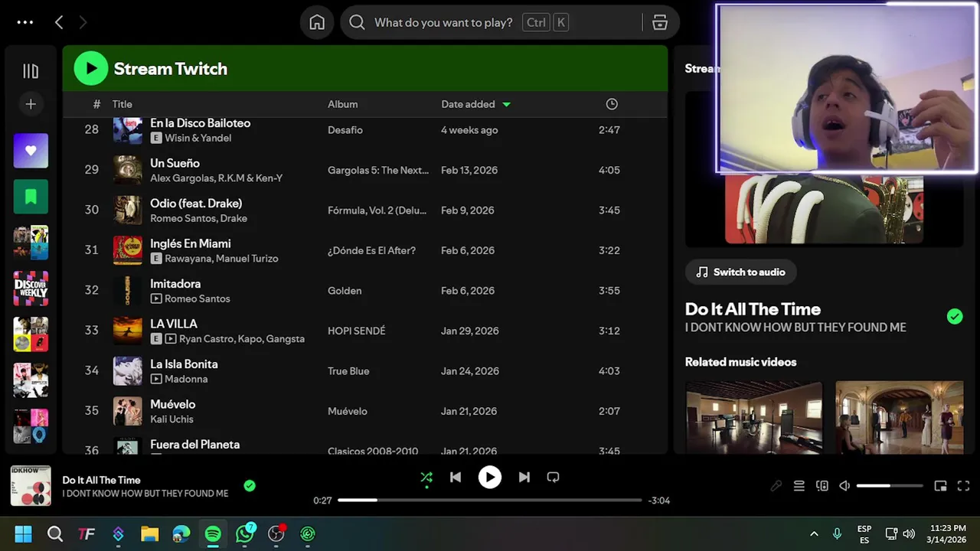The image size is (980, 551).
Task: Open artist Wisin & Yandel
Action: 198,138
